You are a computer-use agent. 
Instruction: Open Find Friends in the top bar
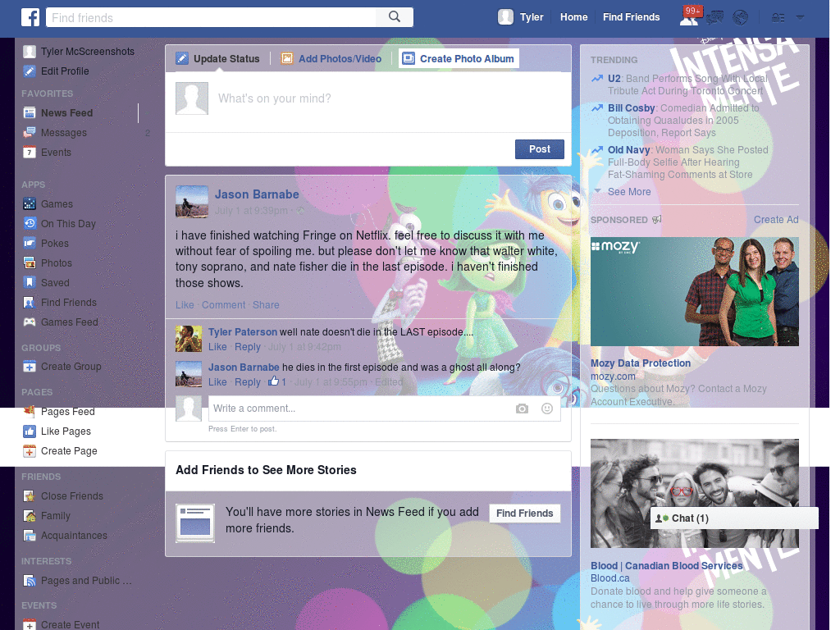tap(631, 17)
